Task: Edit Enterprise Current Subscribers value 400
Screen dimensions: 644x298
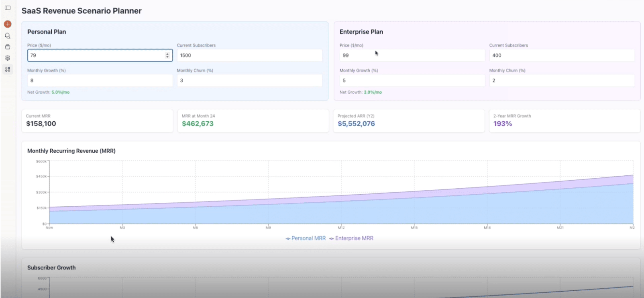Action: click(x=561, y=55)
